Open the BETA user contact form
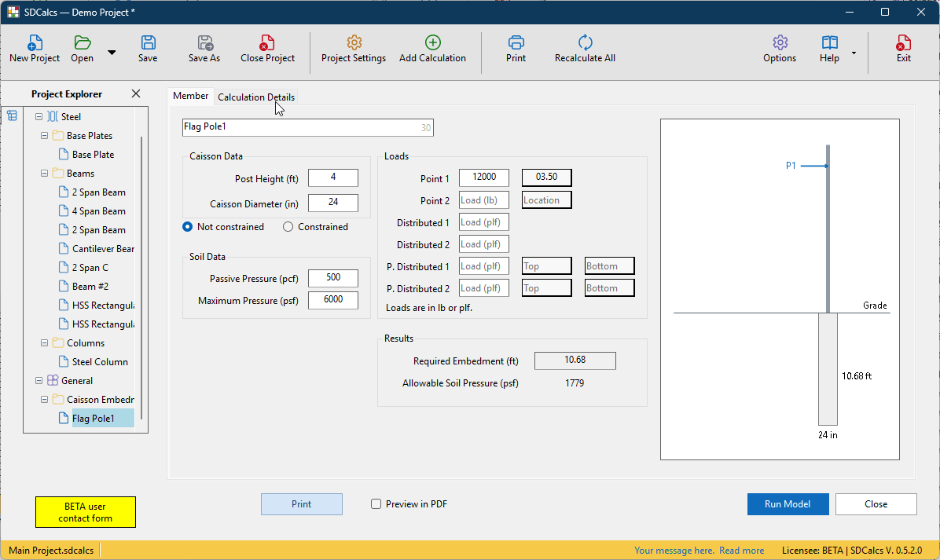 [85, 512]
